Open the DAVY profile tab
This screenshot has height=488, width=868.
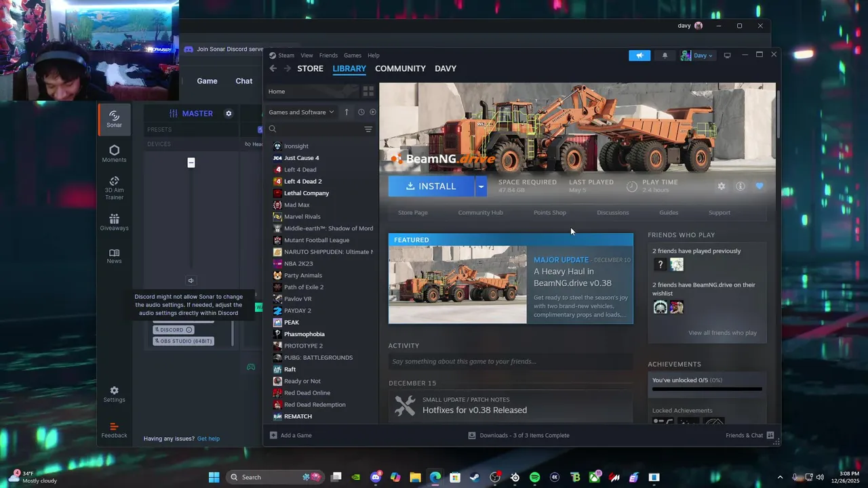click(x=446, y=68)
